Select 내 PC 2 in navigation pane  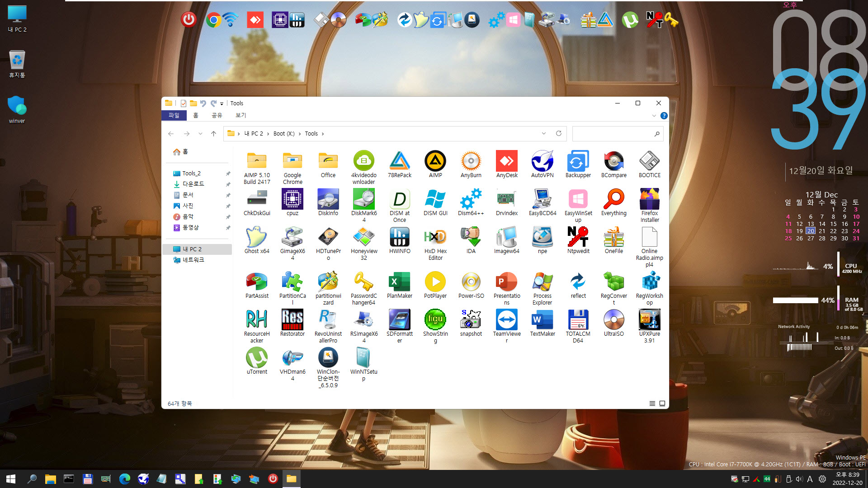[x=197, y=249]
